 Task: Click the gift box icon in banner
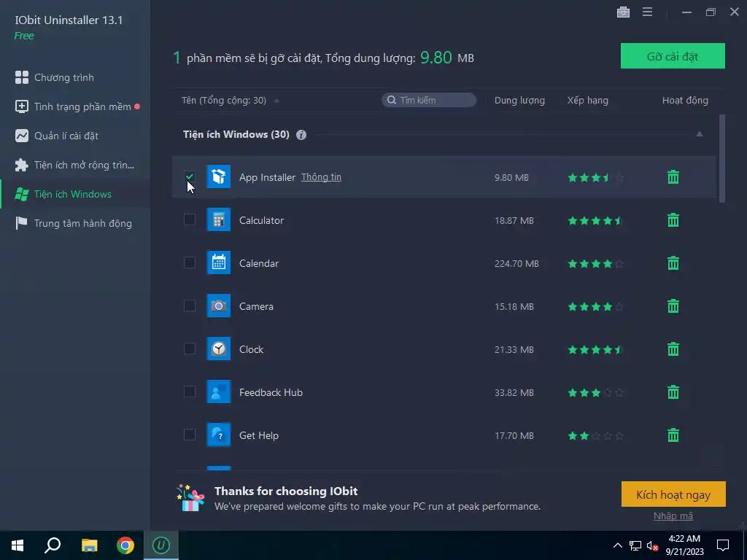click(x=190, y=498)
